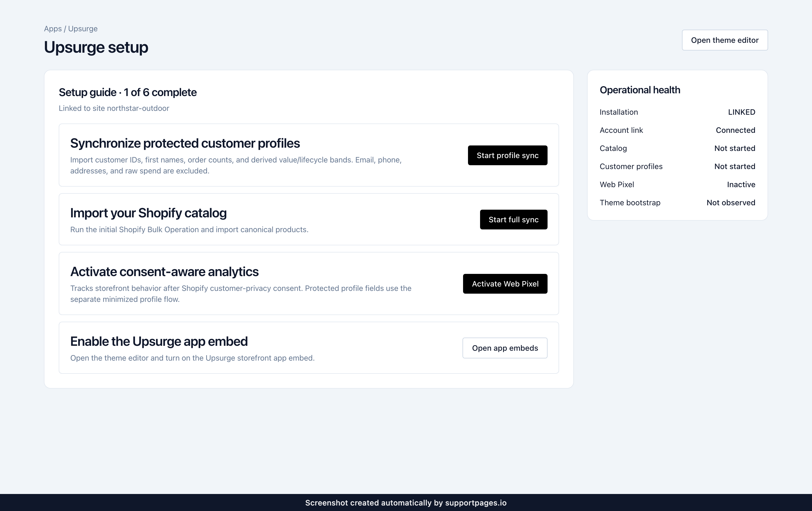Click 'Linked to site northstar-outdoor' text

(114, 108)
